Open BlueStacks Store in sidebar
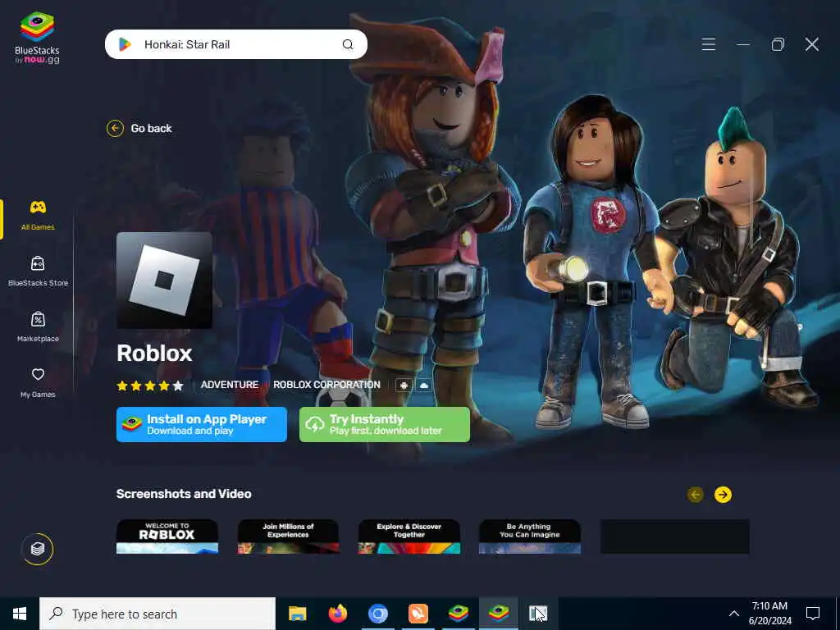The width and height of the screenshot is (840, 630). pyautogui.click(x=38, y=272)
